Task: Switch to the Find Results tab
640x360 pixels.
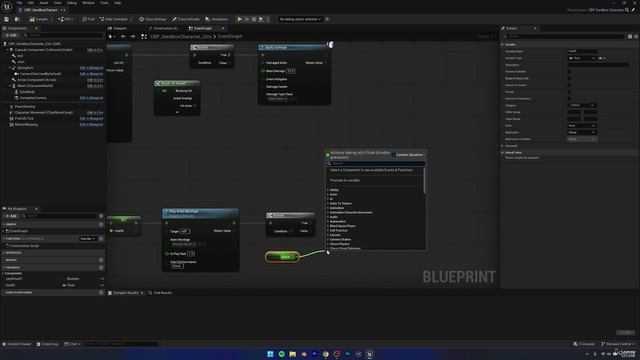Action: pos(160,293)
